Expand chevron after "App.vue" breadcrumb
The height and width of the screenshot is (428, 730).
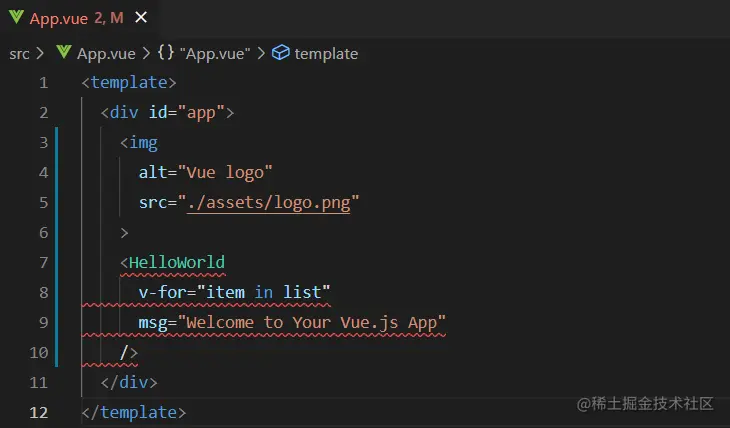click(x=261, y=53)
